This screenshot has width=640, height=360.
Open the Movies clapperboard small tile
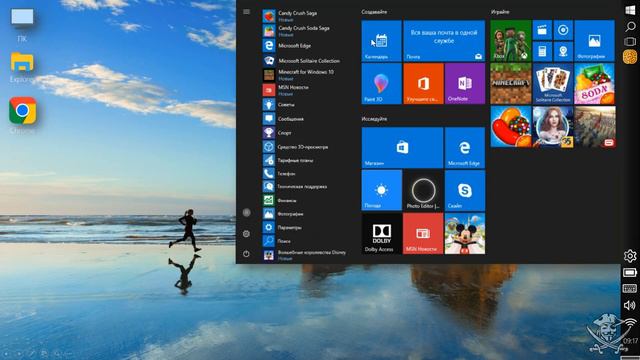(x=542, y=30)
